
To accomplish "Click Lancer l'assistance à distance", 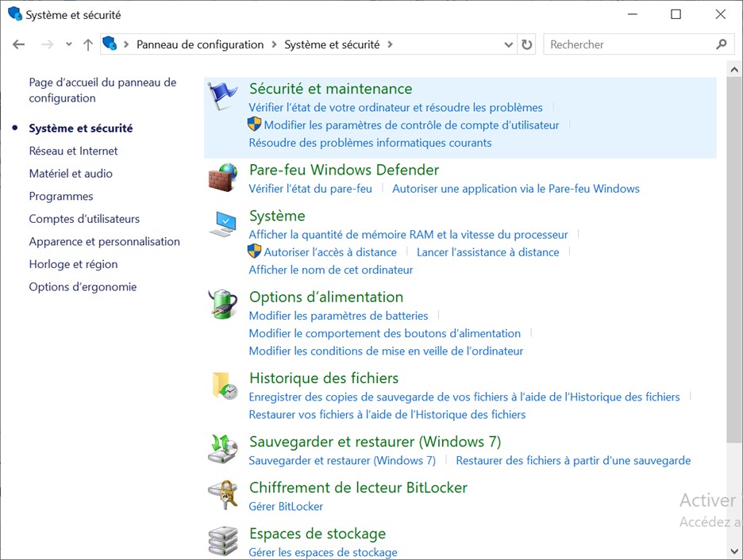I will pyautogui.click(x=487, y=252).
